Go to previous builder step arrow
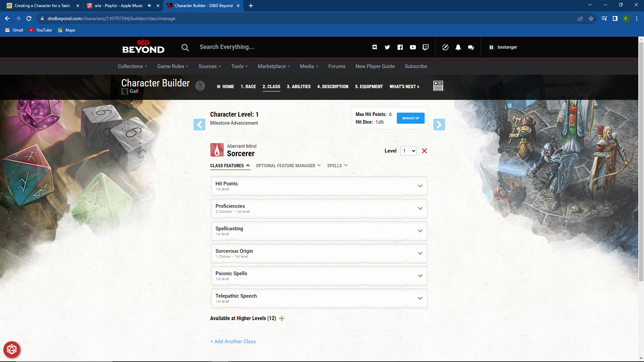The image size is (644, 362). pyautogui.click(x=199, y=125)
